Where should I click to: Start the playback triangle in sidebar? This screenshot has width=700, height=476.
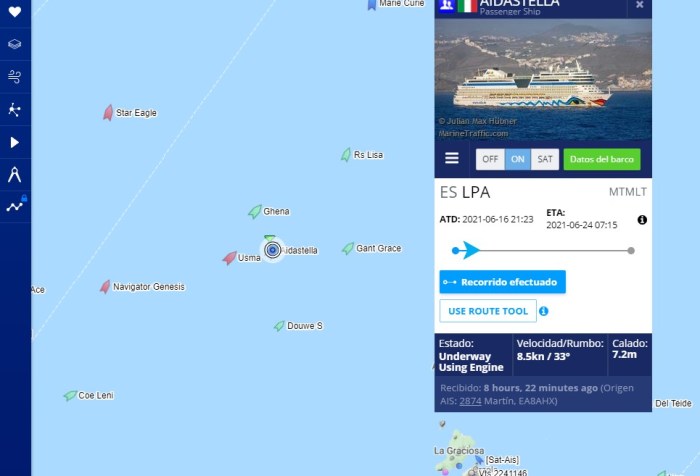tap(15, 142)
